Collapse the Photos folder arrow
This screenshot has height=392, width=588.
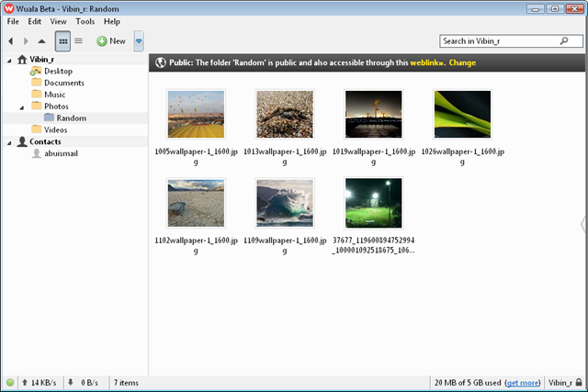click(22, 107)
